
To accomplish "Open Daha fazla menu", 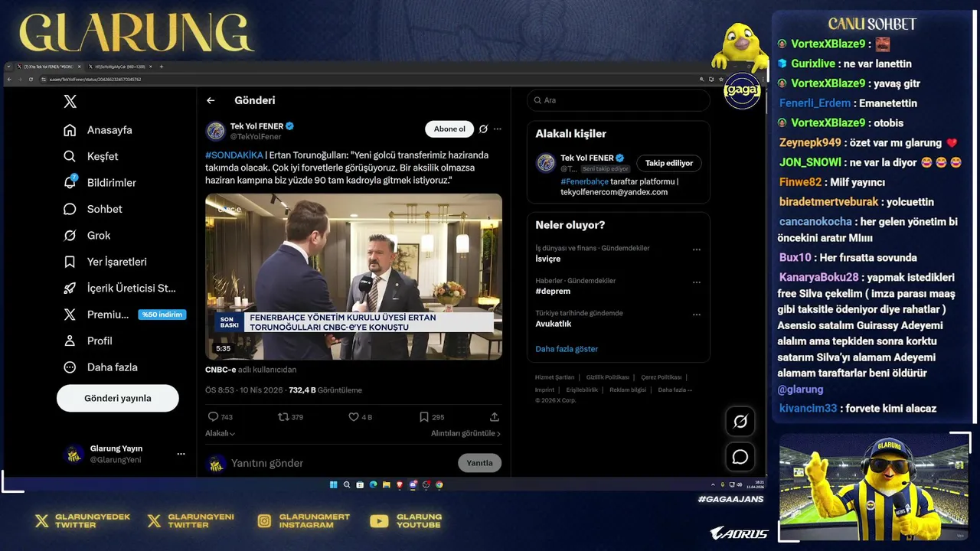I will [100, 367].
